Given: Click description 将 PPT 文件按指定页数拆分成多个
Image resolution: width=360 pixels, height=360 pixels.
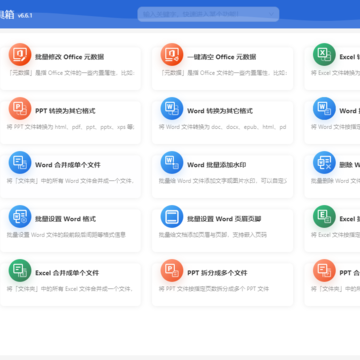Looking at the screenshot, I should (x=214, y=289).
